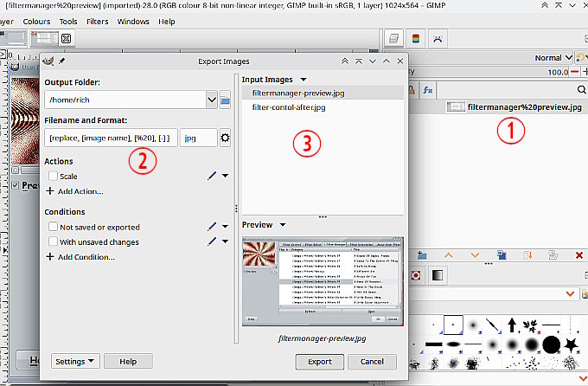588x386 pixels.
Task: Open the Channels dock tab icon
Action: (x=416, y=39)
